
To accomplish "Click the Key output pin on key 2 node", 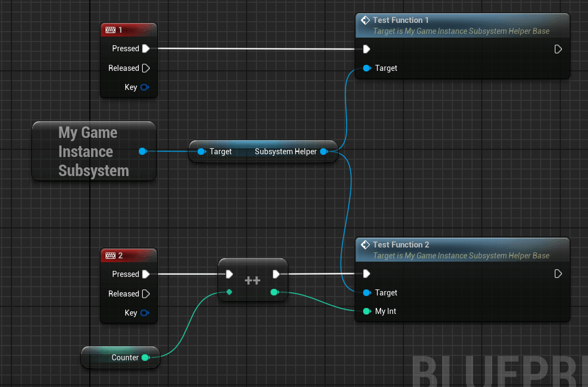I will (x=145, y=313).
